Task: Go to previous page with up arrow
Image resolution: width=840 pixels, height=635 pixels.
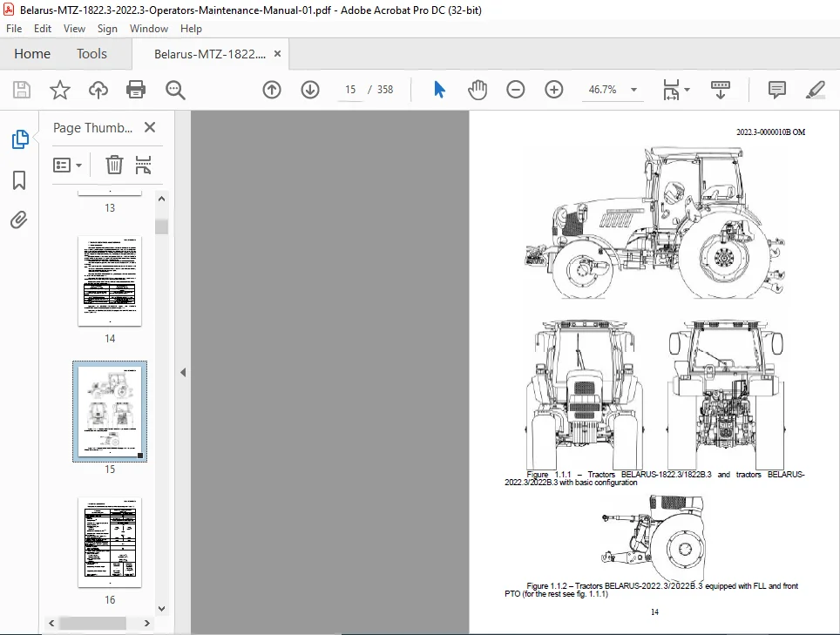Action: click(x=272, y=90)
